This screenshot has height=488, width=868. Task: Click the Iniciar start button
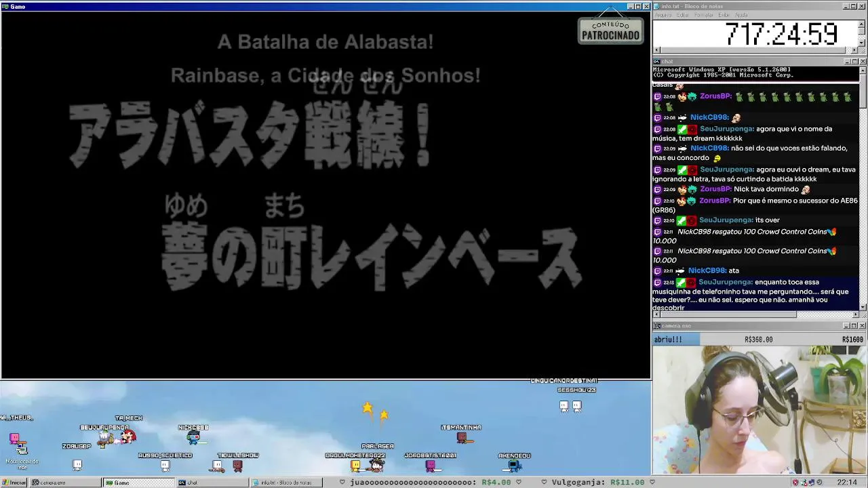14,483
